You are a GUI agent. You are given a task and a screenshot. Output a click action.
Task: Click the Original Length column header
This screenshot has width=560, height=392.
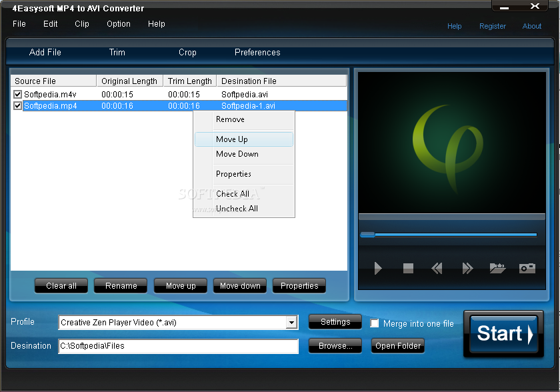[130, 81]
